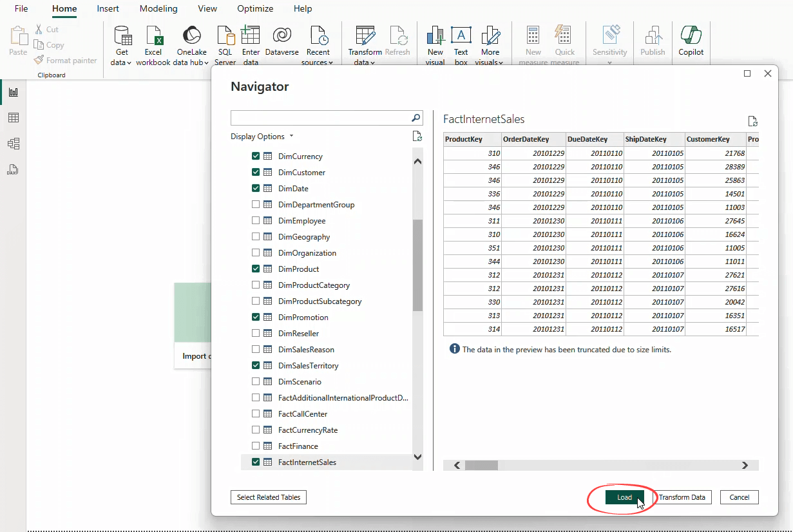
Task: Open the Help menu tab
Action: [302, 8]
